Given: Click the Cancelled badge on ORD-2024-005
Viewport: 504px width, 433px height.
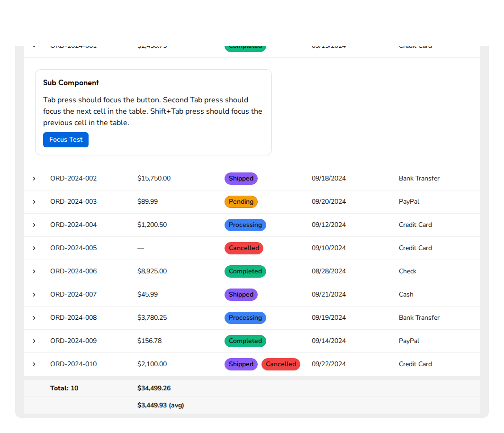Looking at the screenshot, I should click(243, 248).
